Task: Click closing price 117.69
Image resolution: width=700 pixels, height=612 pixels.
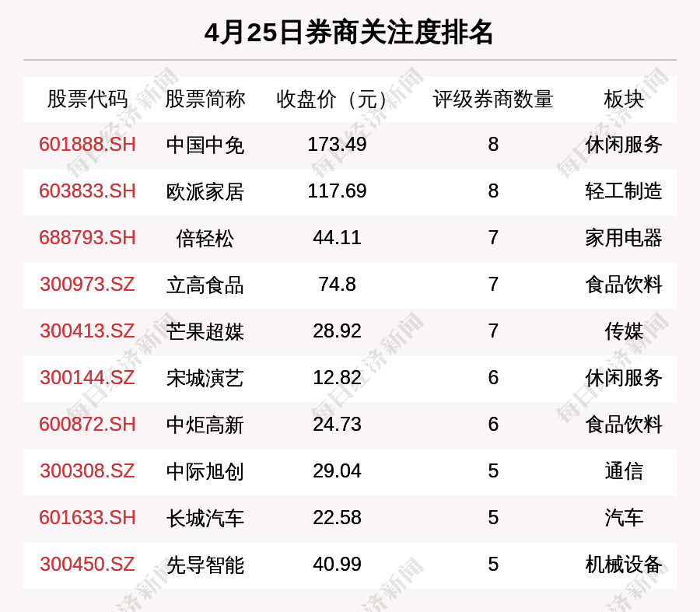Action: (337, 191)
